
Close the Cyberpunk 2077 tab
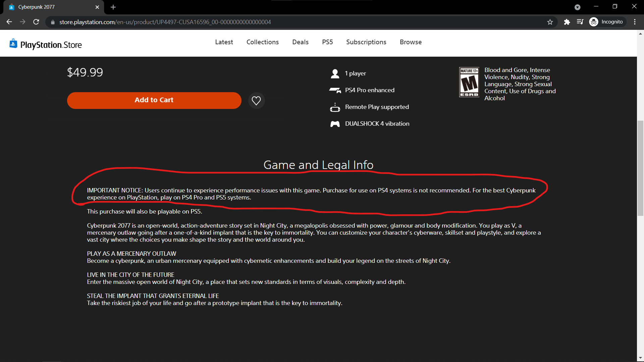[x=97, y=7]
